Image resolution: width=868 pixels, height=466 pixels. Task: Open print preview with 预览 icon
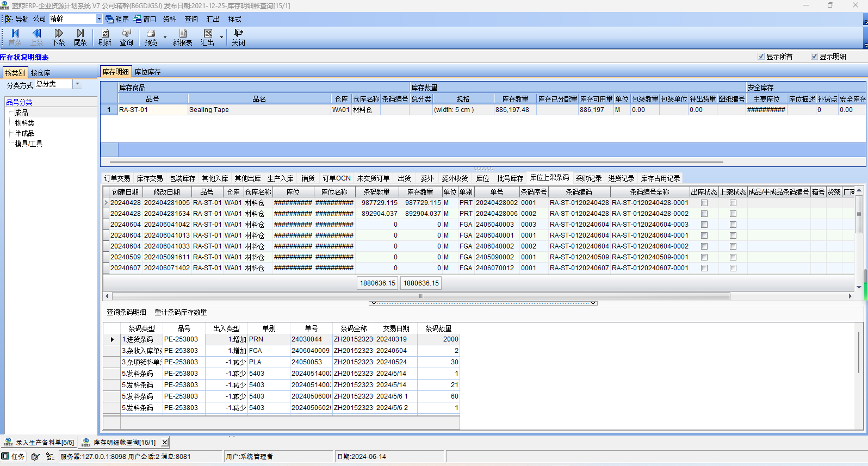pos(151,37)
